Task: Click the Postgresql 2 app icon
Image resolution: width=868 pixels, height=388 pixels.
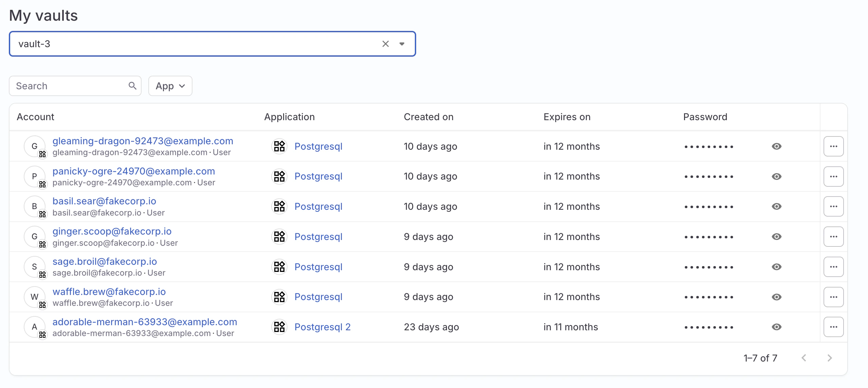Action: coord(279,327)
